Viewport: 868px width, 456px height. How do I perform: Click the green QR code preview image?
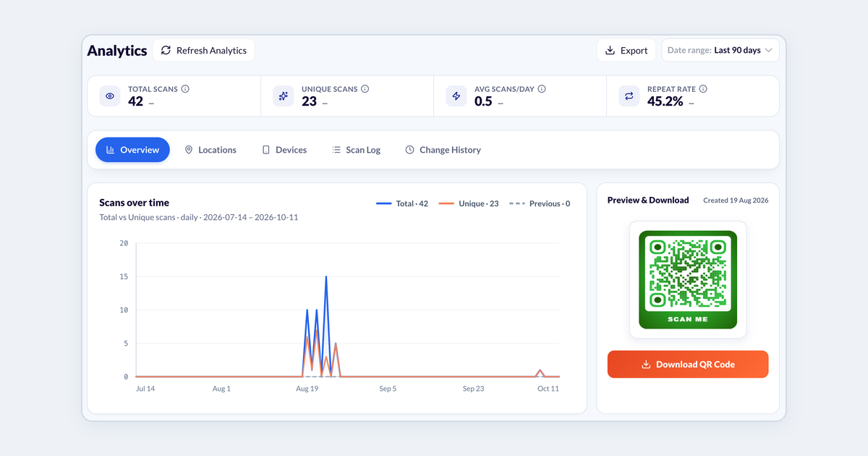[x=688, y=279]
